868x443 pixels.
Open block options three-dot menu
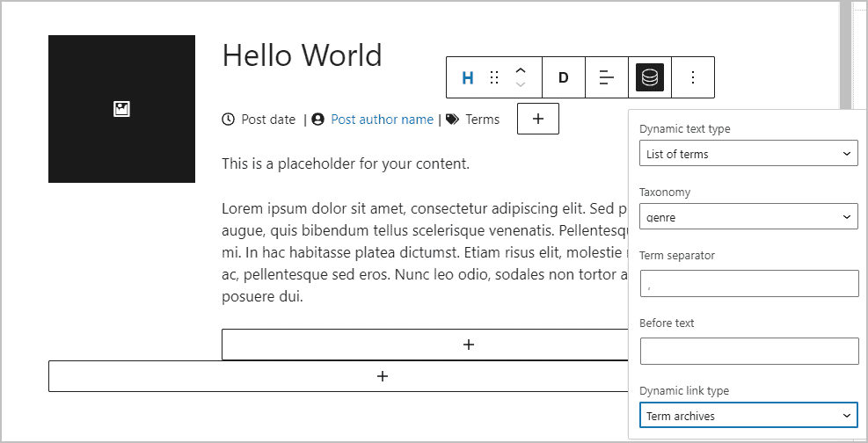pyautogui.click(x=692, y=78)
